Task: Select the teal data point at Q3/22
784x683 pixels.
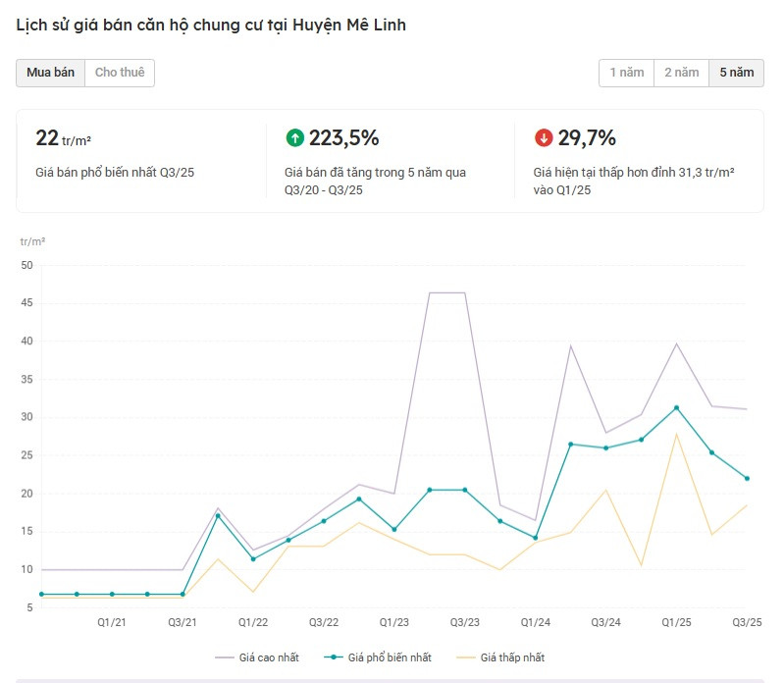Action: 324,521
